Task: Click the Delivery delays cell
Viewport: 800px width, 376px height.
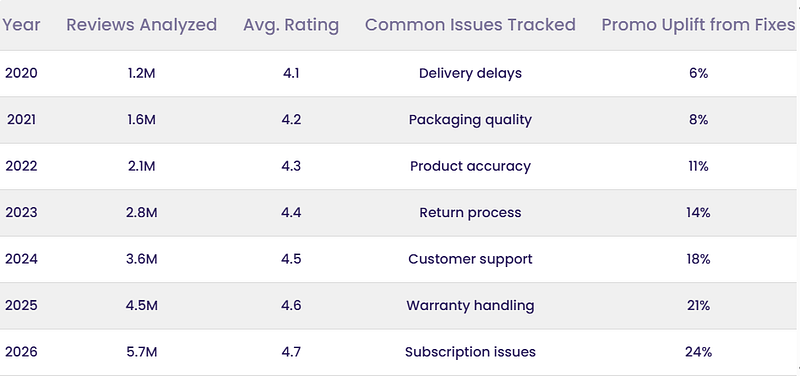Action: coord(470,73)
